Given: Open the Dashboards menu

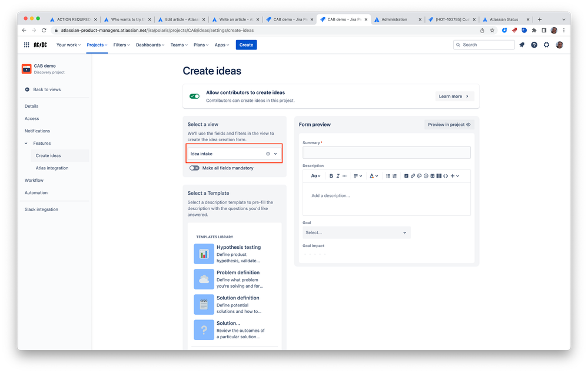Looking at the screenshot, I should click(150, 45).
